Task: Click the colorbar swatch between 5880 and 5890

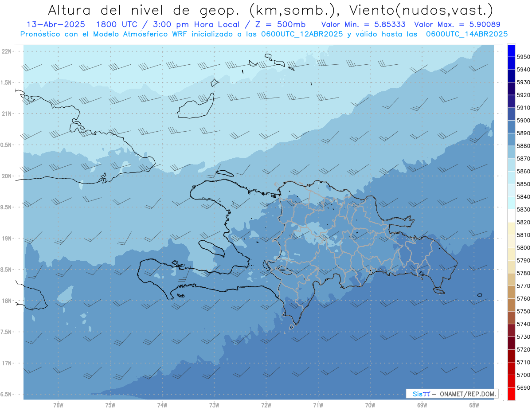Action: coord(511,139)
